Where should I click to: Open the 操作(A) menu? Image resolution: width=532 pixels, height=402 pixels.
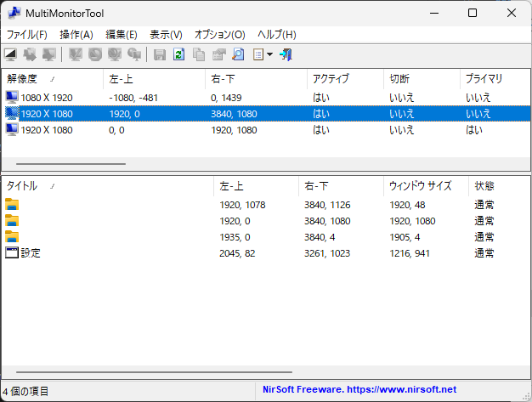point(76,35)
